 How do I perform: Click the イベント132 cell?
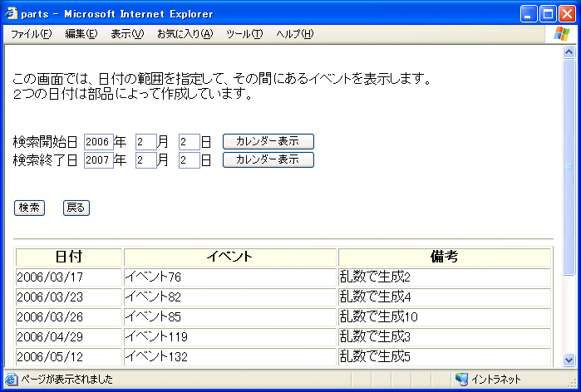point(229,357)
